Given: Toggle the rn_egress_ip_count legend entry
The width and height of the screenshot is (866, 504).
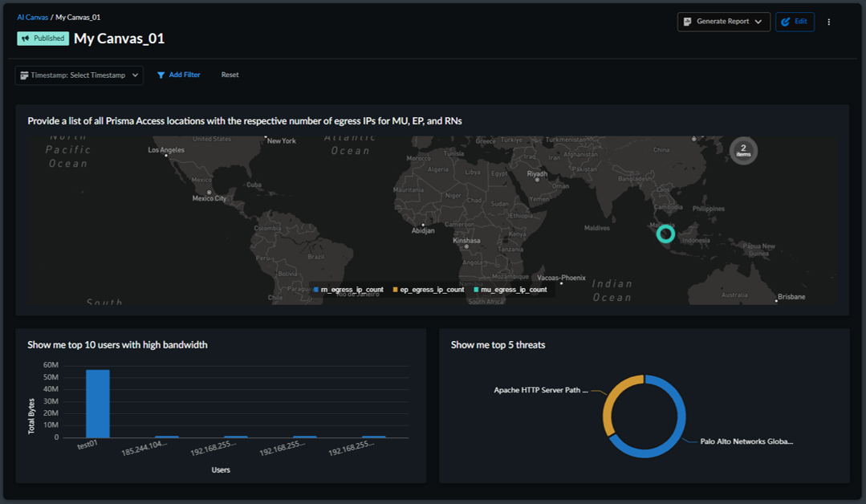Looking at the screenshot, I should pyautogui.click(x=348, y=290).
